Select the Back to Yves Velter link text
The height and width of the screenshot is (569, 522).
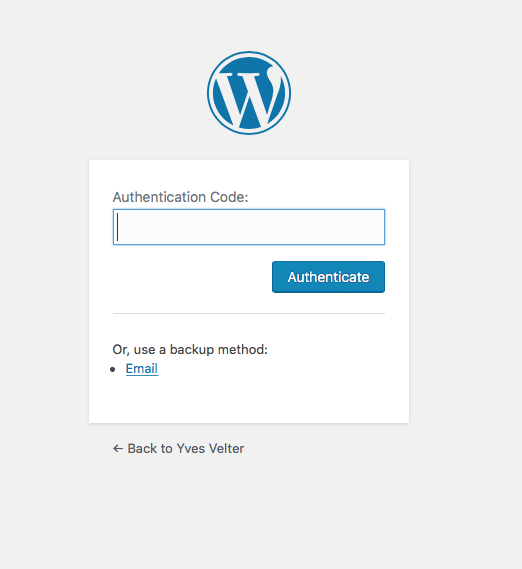coord(186,449)
